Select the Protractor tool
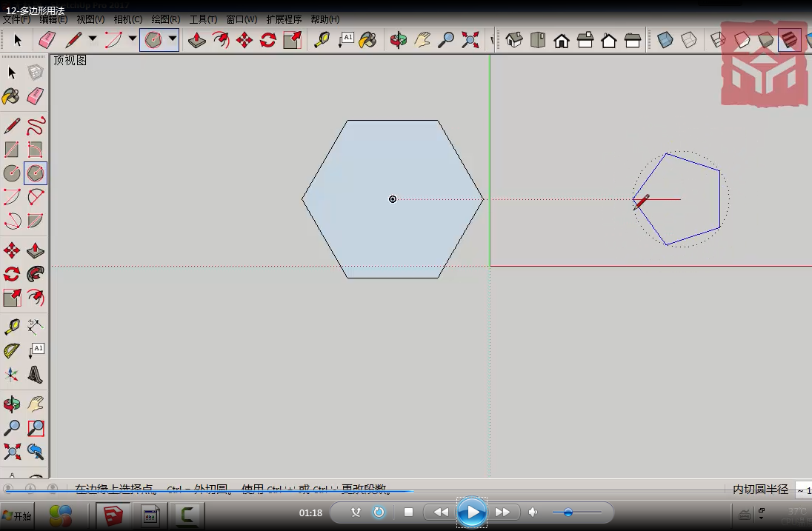The width and height of the screenshot is (812, 531). coord(11,350)
